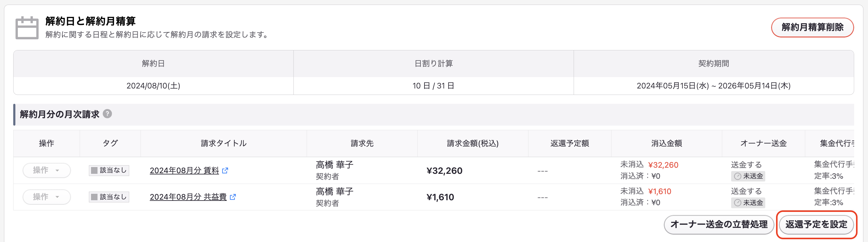The width and height of the screenshot is (868, 242).
Task: Click the 解約月精算削除 button
Action: 812,27
